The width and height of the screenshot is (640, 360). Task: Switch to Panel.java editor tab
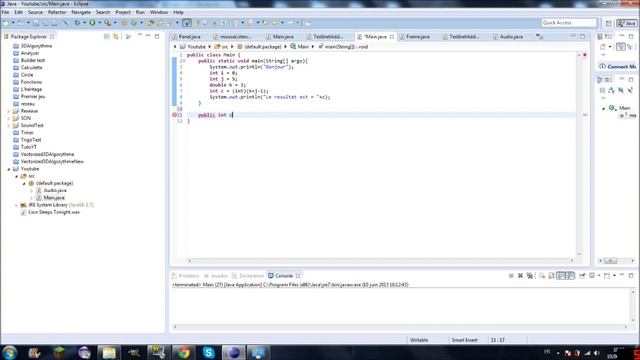click(x=189, y=37)
